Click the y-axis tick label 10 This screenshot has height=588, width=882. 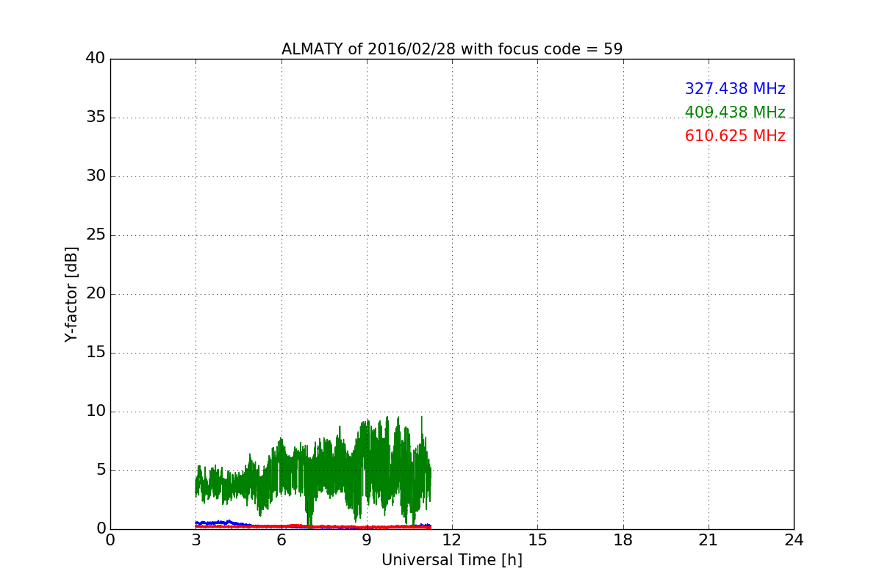96,412
